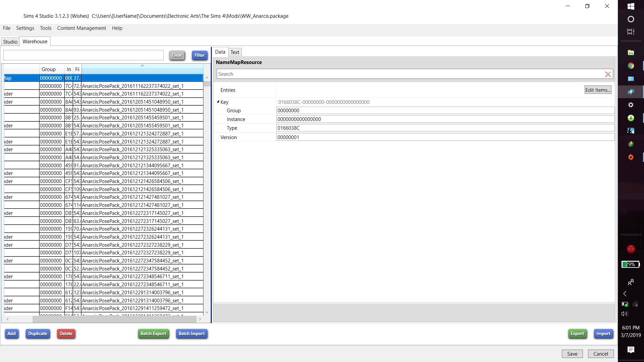Edit the Version value field

click(x=445, y=137)
